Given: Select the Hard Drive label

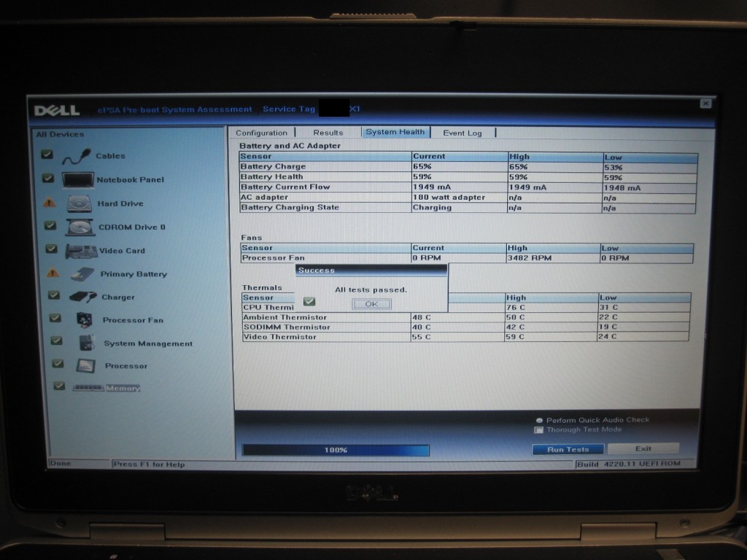Looking at the screenshot, I should click(x=120, y=204).
